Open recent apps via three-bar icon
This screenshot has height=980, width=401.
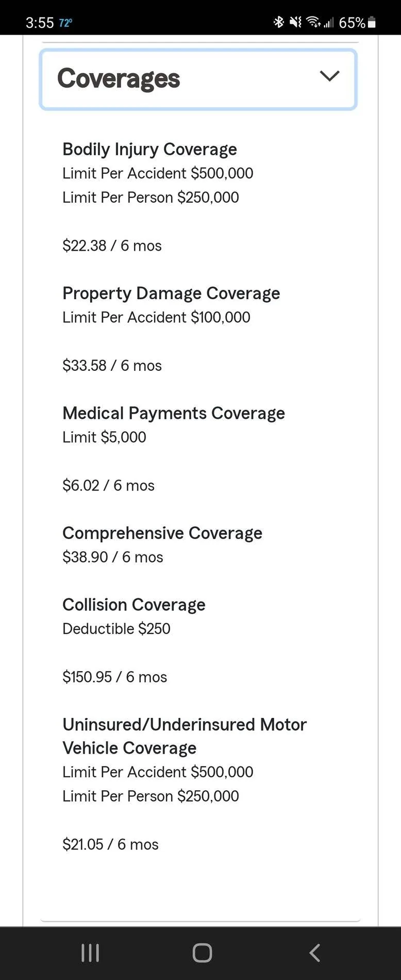[90, 953]
